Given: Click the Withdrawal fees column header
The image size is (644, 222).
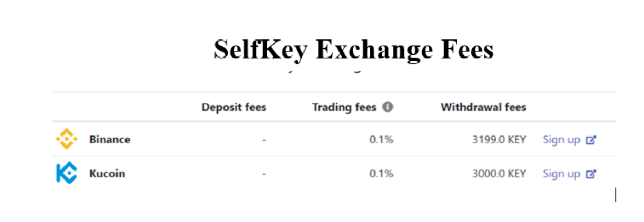Looking at the screenshot, I should click(484, 108).
